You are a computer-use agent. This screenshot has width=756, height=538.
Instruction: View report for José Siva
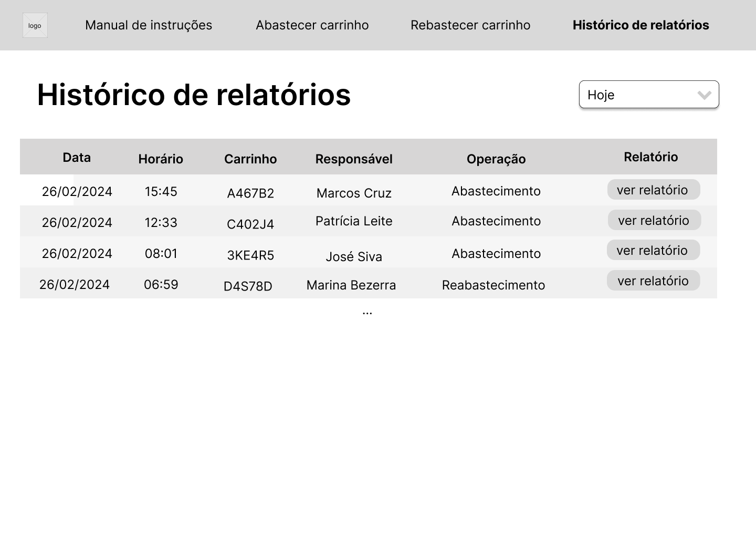[654, 250]
